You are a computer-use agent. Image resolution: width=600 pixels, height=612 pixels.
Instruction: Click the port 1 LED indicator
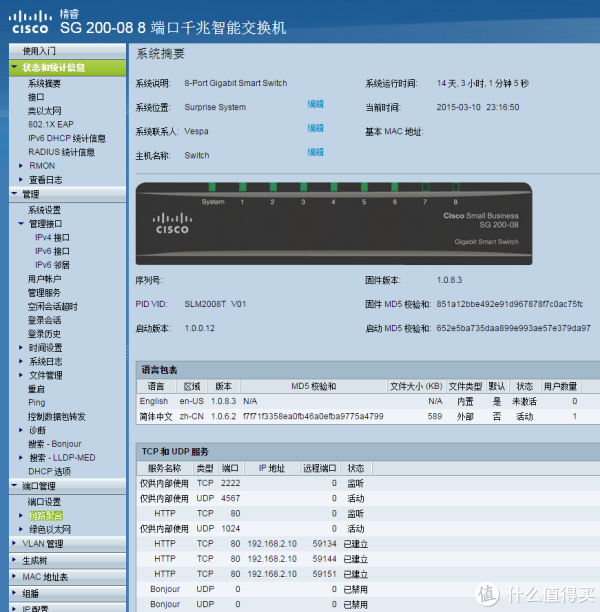[242, 188]
